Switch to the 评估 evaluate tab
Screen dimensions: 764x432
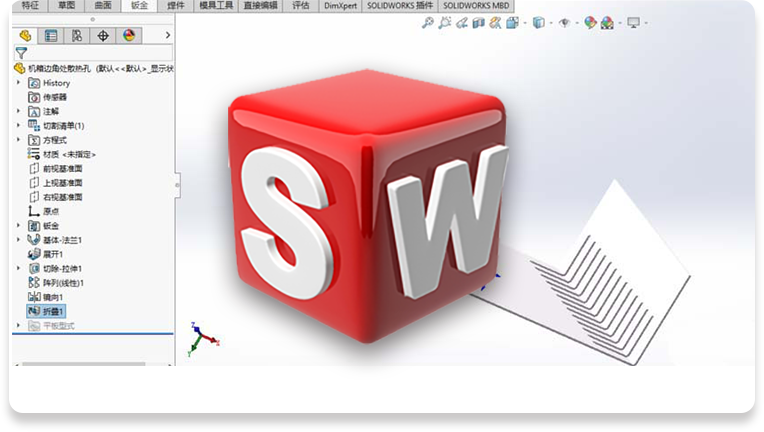coord(300,6)
